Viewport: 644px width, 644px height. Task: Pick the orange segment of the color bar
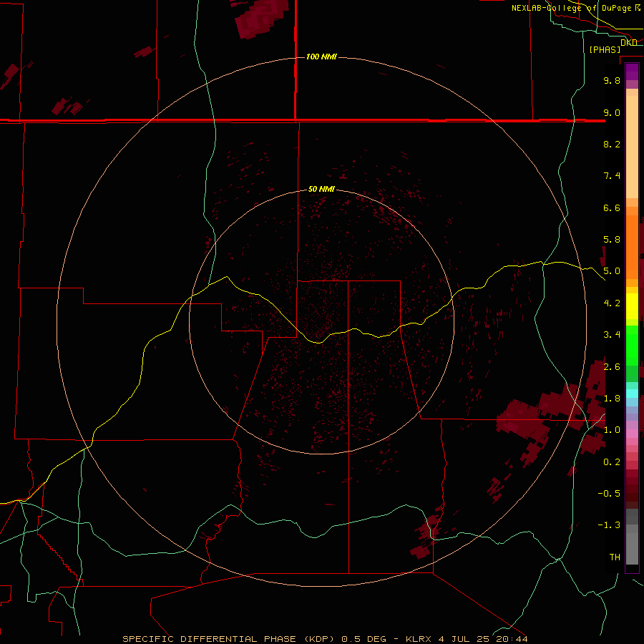tap(632, 246)
